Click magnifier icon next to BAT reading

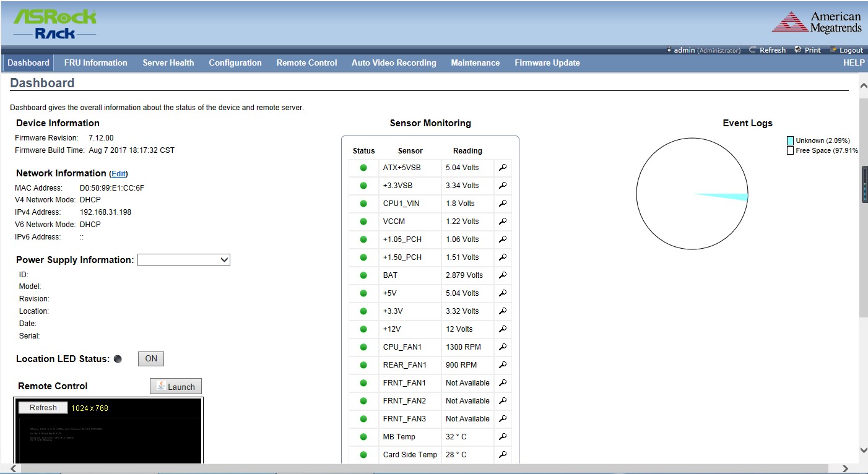pos(503,275)
